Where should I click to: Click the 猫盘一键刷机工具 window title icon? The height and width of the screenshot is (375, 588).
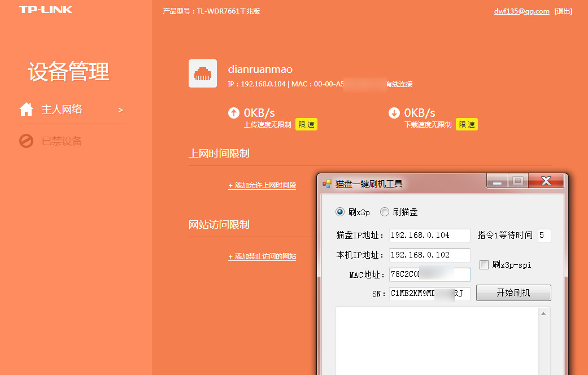pyautogui.click(x=327, y=184)
